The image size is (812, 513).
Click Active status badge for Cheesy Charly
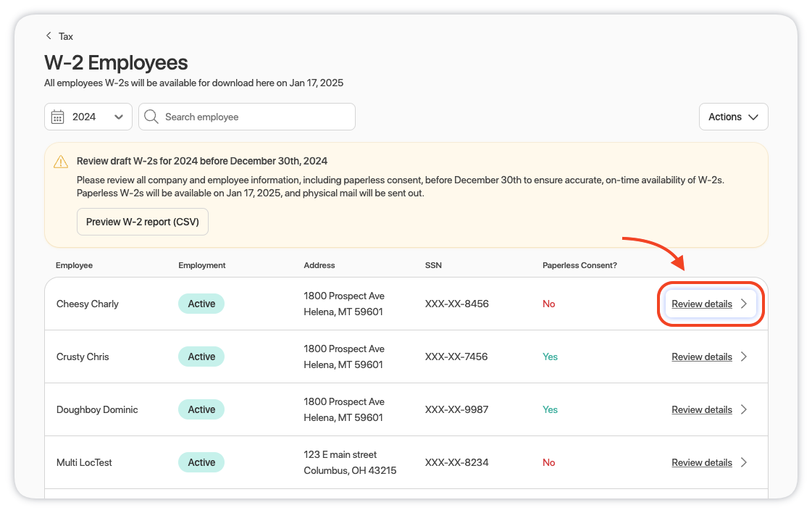pyautogui.click(x=201, y=304)
